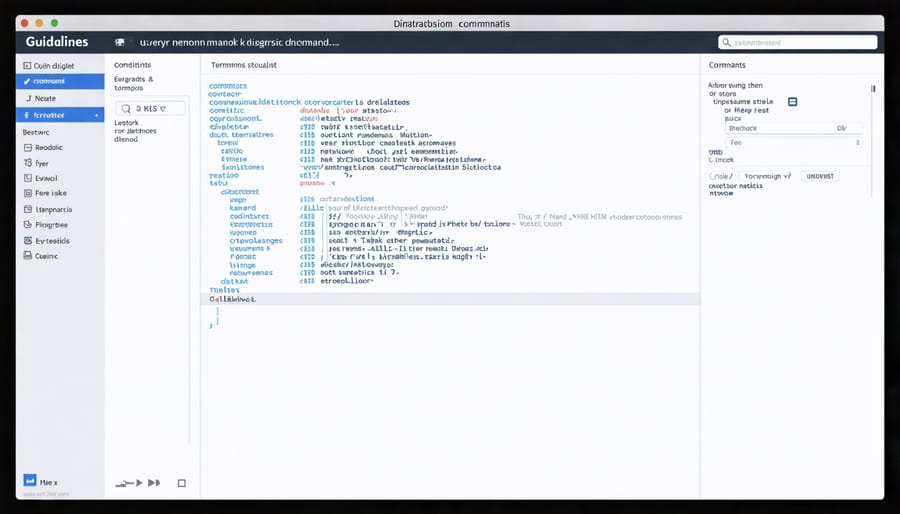Screen dimensions: 900x514
Task: Click the icon left of 'Neute'
Action: [x=28, y=98]
